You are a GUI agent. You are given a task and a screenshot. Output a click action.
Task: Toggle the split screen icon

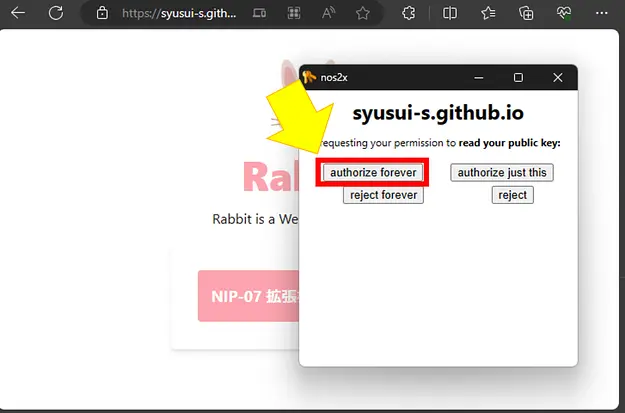[450, 13]
